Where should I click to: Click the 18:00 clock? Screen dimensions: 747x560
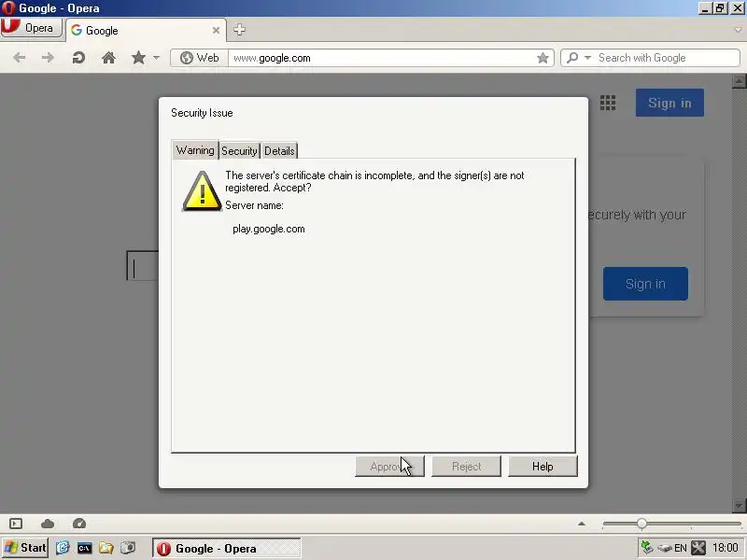click(x=726, y=548)
